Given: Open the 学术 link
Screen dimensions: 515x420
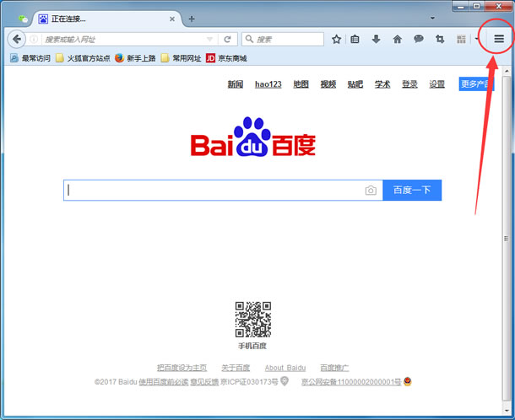Looking at the screenshot, I should pos(382,84).
